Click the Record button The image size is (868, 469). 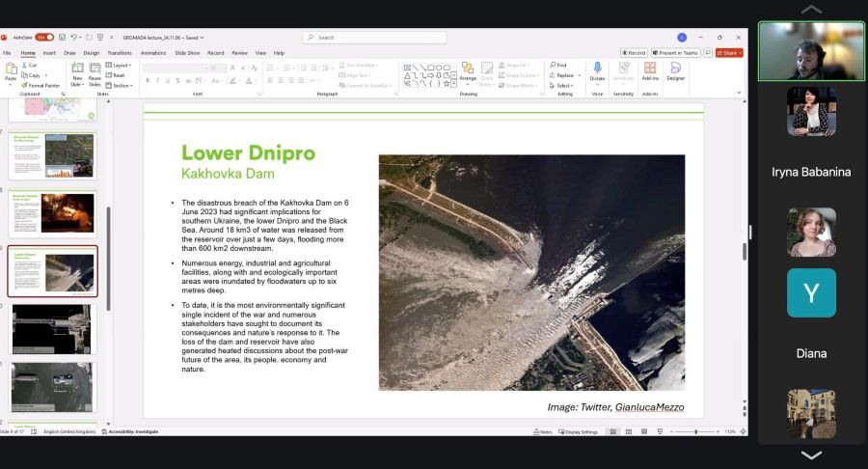point(634,53)
